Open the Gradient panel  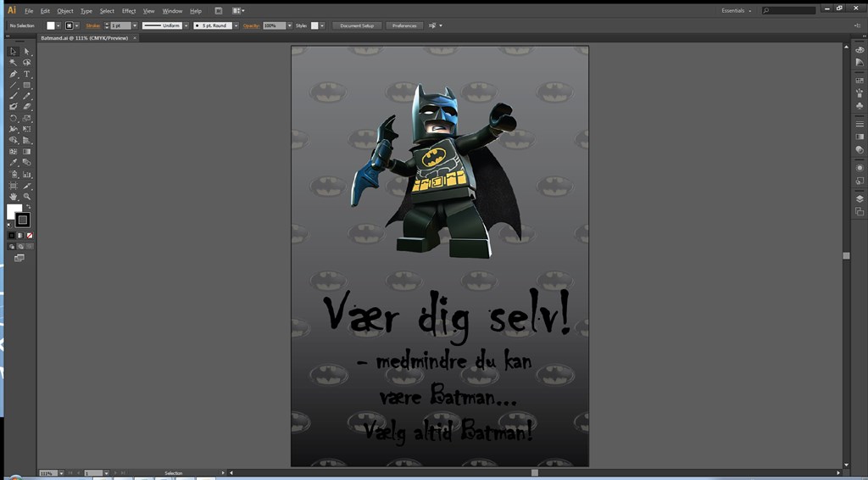[x=860, y=137]
